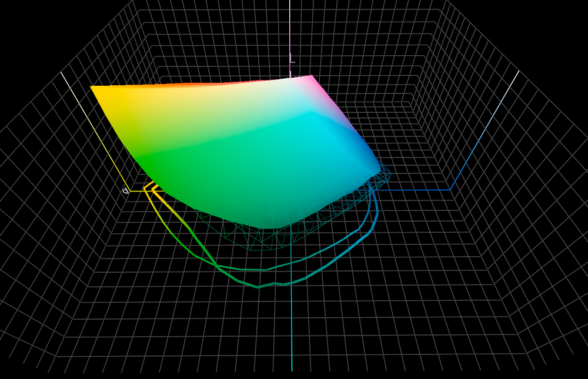Select the outer thick outline's lowest point
Viewport: 588px width, 379px height.
258,287
